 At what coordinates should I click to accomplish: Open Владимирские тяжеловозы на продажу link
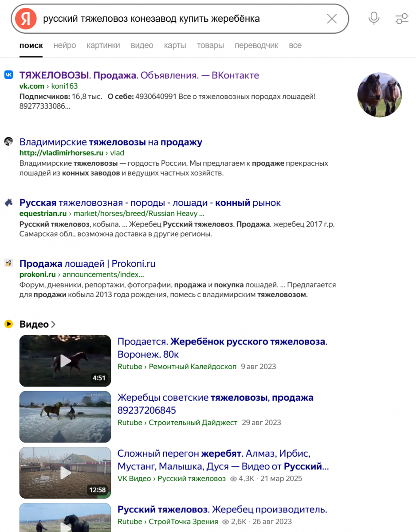[111, 142]
